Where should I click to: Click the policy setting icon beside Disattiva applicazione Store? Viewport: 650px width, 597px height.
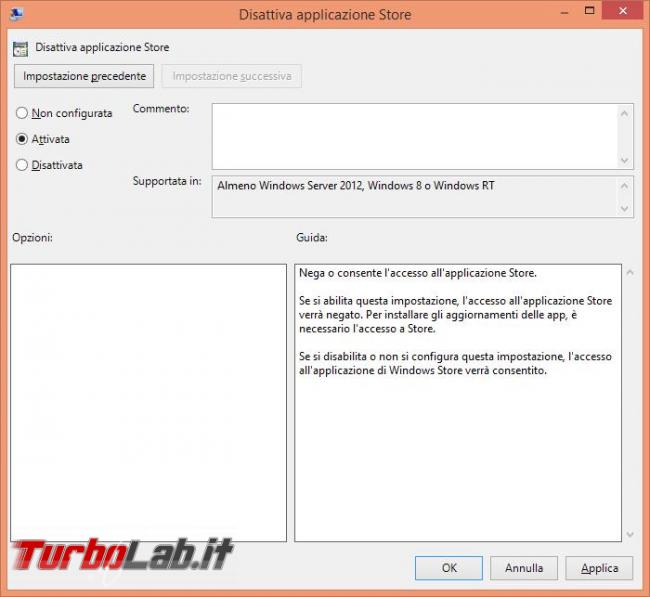(x=20, y=49)
